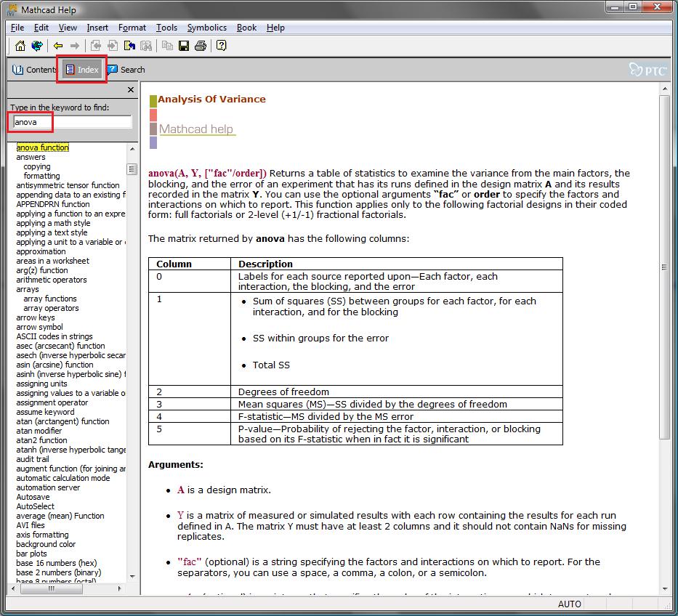Open the Help menu
This screenshot has height=616, width=678.
[275, 28]
